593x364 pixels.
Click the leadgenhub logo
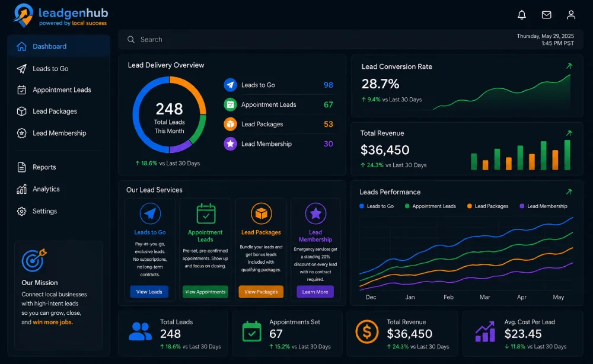tap(60, 15)
